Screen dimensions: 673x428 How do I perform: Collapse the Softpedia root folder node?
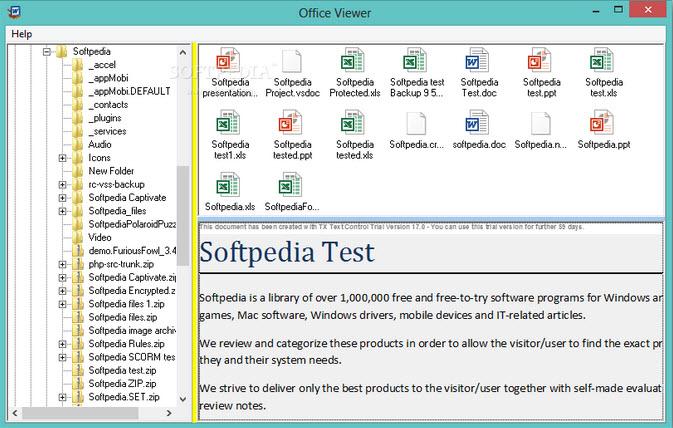pyautogui.click(x=47, y=52)
